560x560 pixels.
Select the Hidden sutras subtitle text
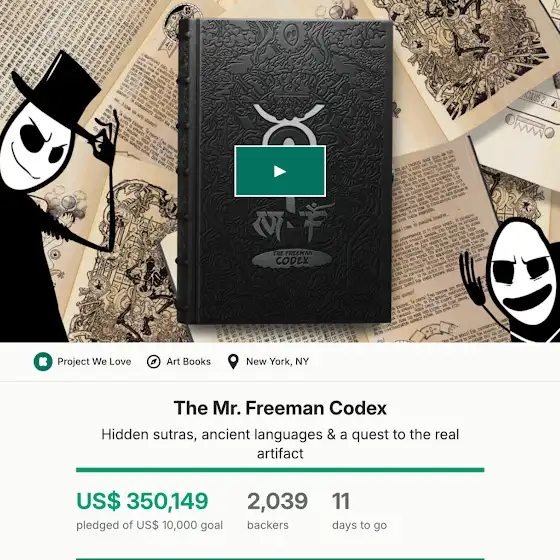tap(280, 444)
